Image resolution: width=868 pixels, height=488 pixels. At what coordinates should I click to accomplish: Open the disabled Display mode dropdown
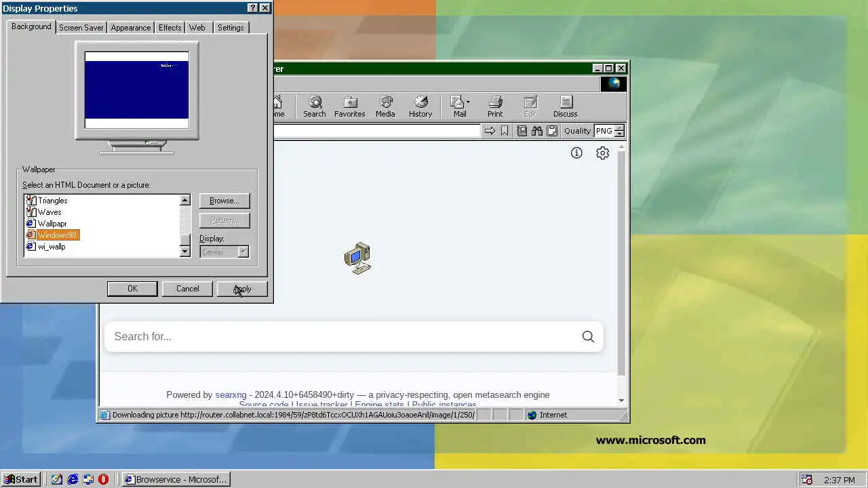(224, 252)
